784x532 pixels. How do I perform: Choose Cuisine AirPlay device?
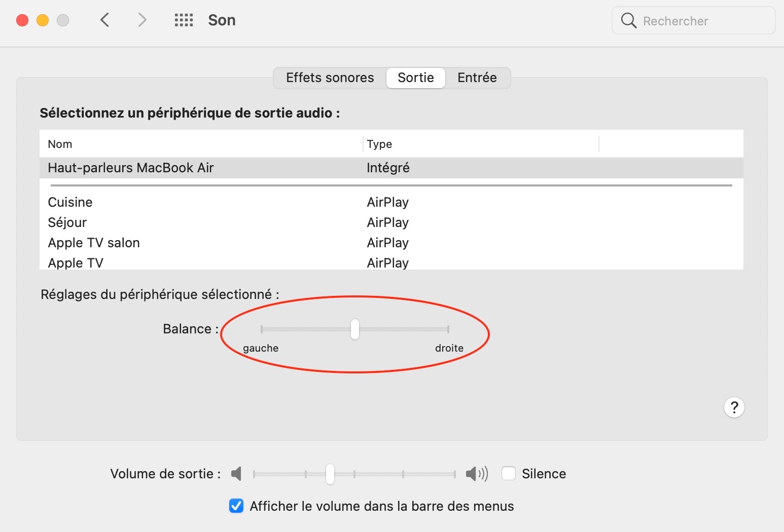point(70,202)
